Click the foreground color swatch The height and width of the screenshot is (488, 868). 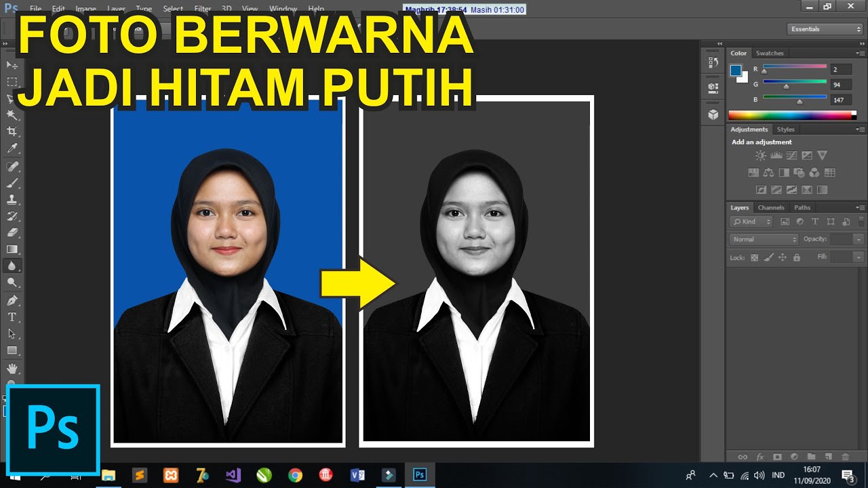(736, 70)
